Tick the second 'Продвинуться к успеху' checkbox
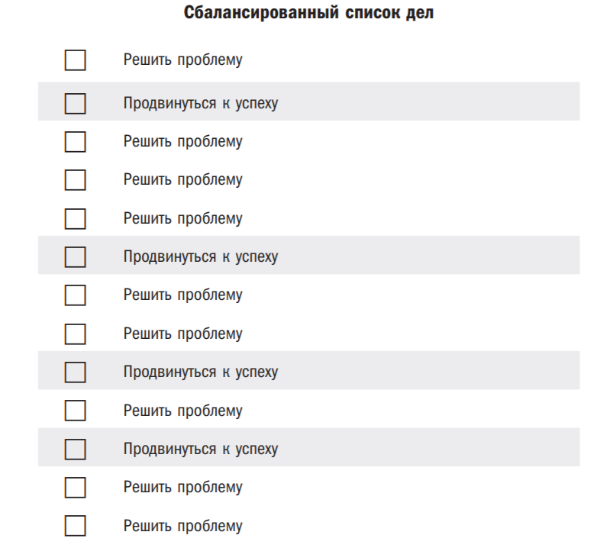 pos(75,257)
